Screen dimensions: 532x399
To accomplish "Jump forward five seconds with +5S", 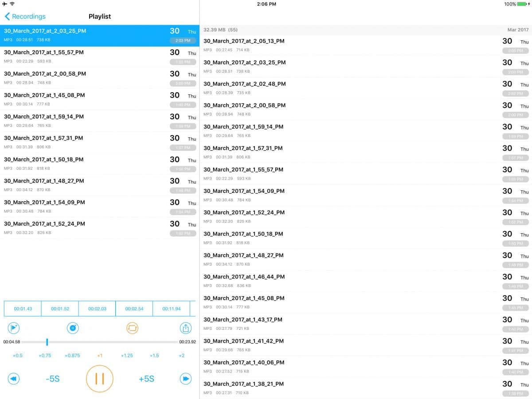I will click(x=146, y=379).
